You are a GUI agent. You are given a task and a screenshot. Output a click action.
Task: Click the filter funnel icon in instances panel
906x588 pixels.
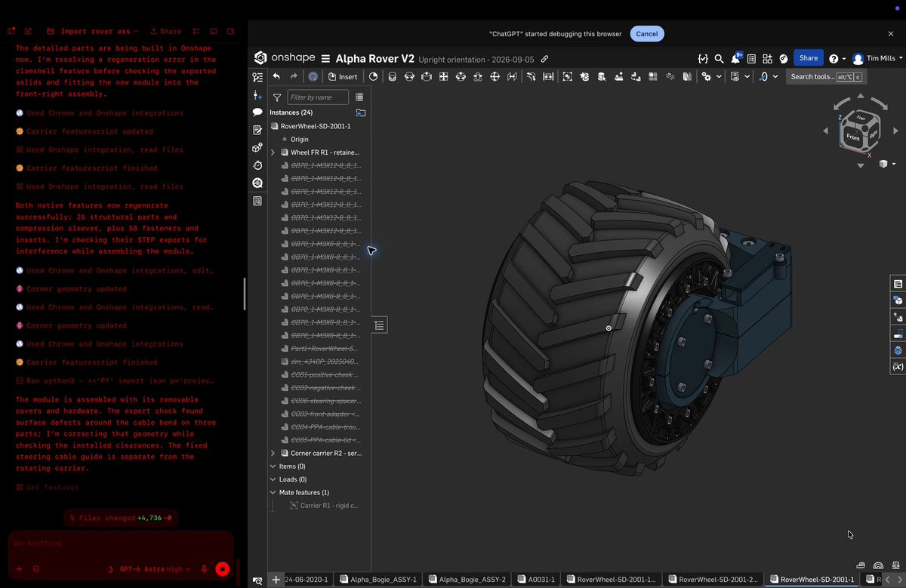pyautogui.click(x=277, y=97)
